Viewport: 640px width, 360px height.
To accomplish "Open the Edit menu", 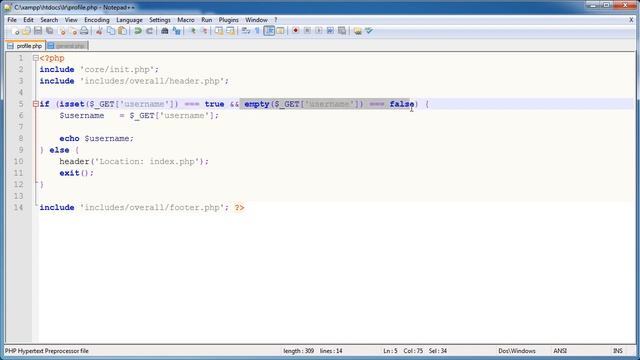I will click(x=28, y=20).
